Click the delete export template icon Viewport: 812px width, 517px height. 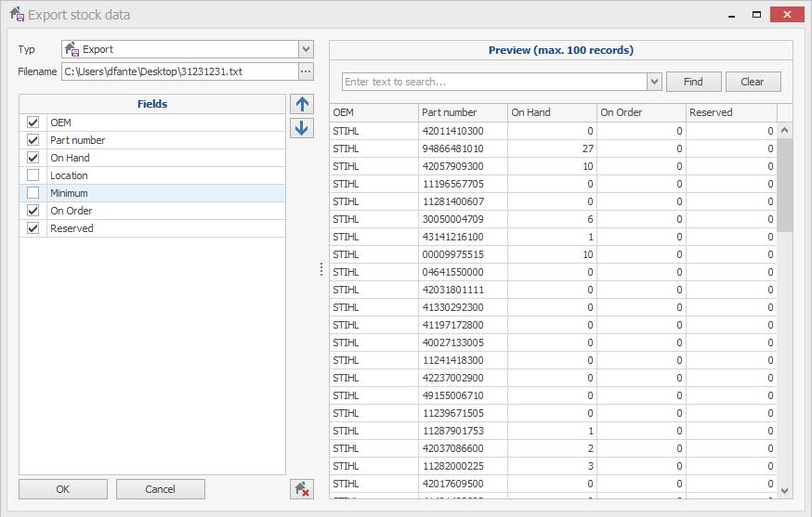coord(302,489)
